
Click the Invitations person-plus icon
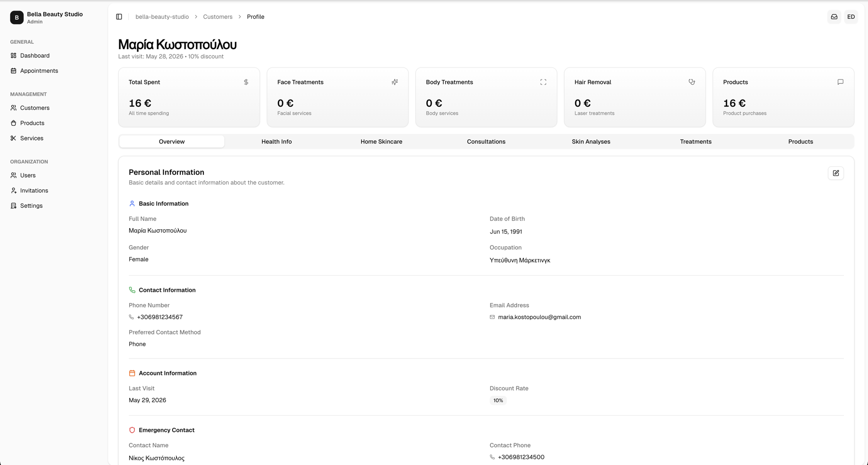click(x=14, y=190)
